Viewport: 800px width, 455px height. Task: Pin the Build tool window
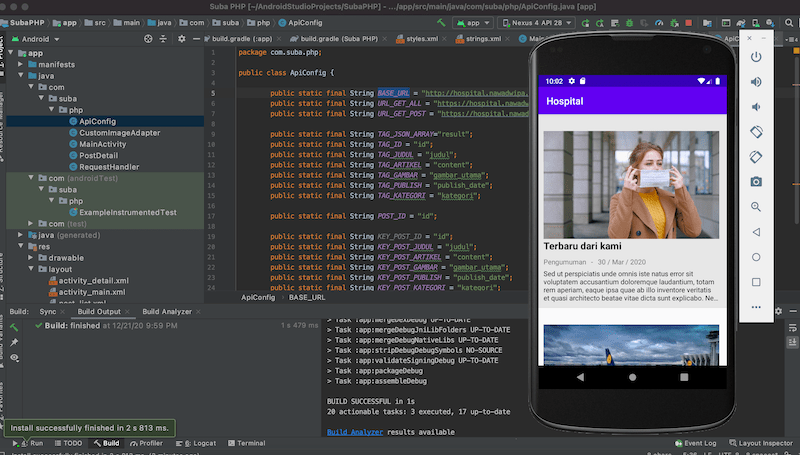[x=15, y=343]
